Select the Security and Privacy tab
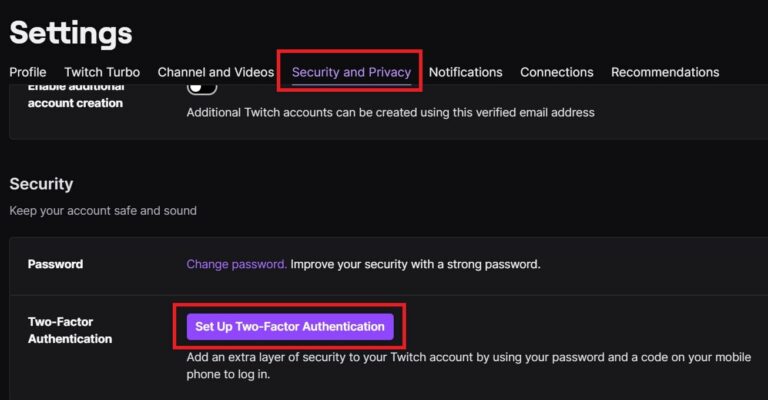The width and height of the screenshot is (768, 400). click(351, 72)
